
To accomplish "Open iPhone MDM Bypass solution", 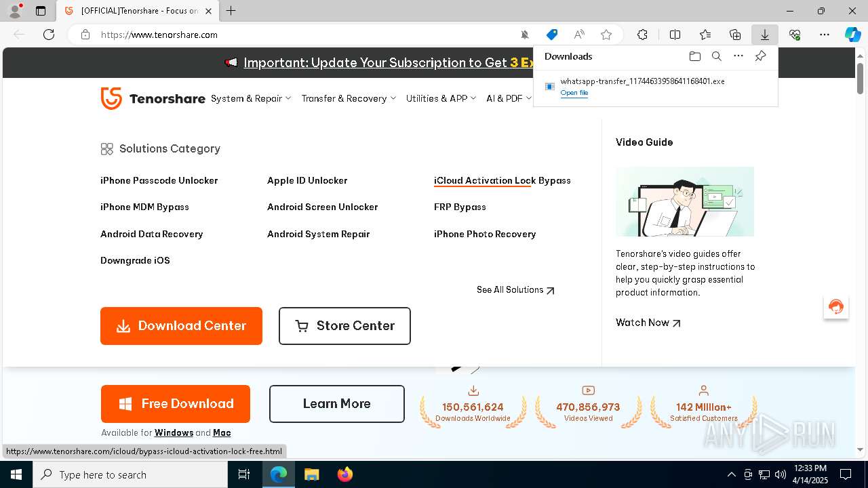I will (x=144, y=207).
